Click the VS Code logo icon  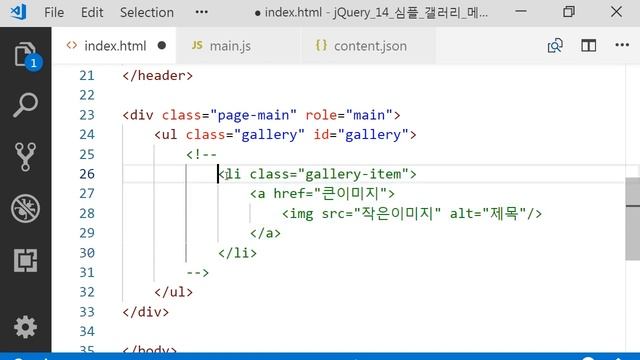[18, 12]
